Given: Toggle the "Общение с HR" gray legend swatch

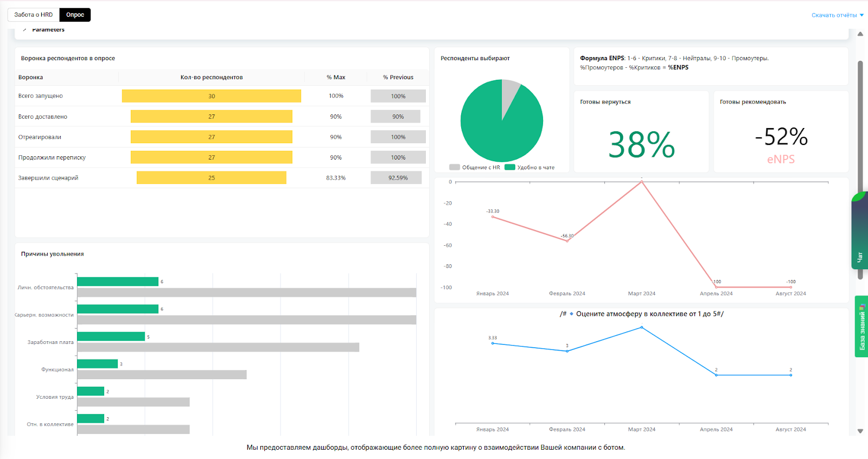Looking at the screenshot, I should (x=455, y=168).
